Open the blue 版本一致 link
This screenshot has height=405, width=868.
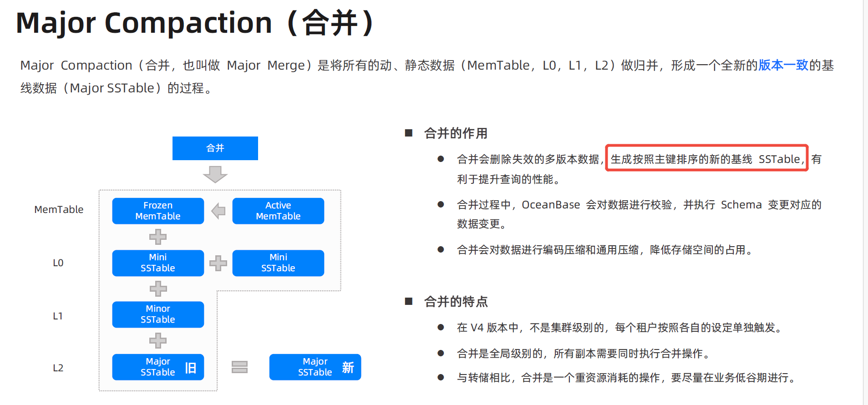pyautogui.click(x=783, y=66)
